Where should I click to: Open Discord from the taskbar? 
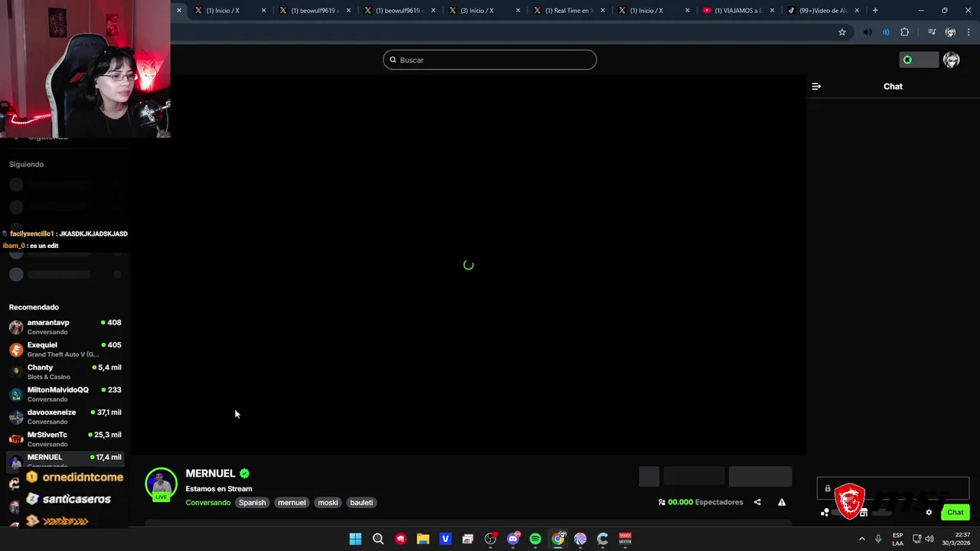coord(513,539)
